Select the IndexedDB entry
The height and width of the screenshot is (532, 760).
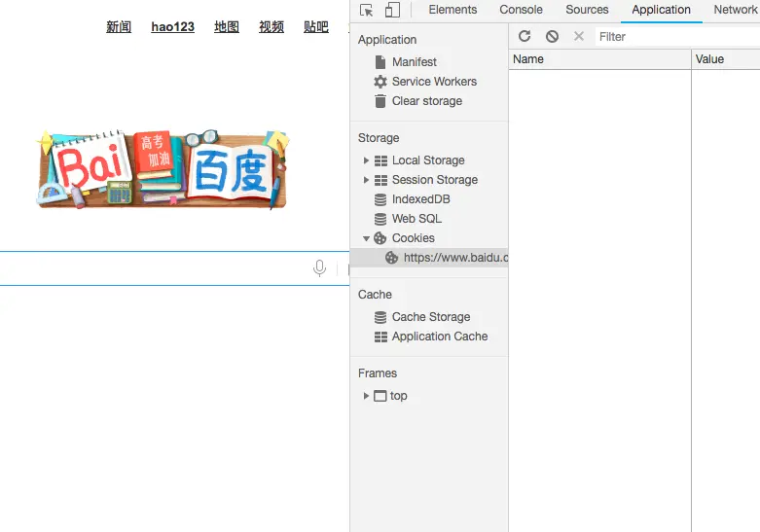420,199
